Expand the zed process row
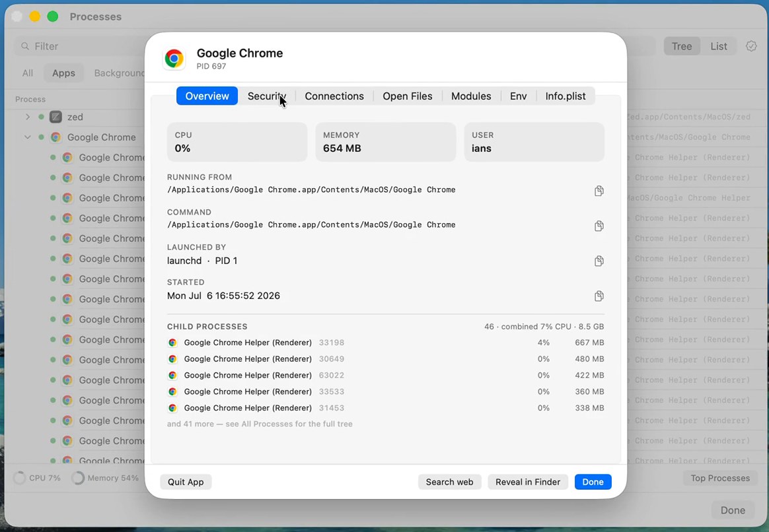The image size is (769, 532). tap(28, 117)
